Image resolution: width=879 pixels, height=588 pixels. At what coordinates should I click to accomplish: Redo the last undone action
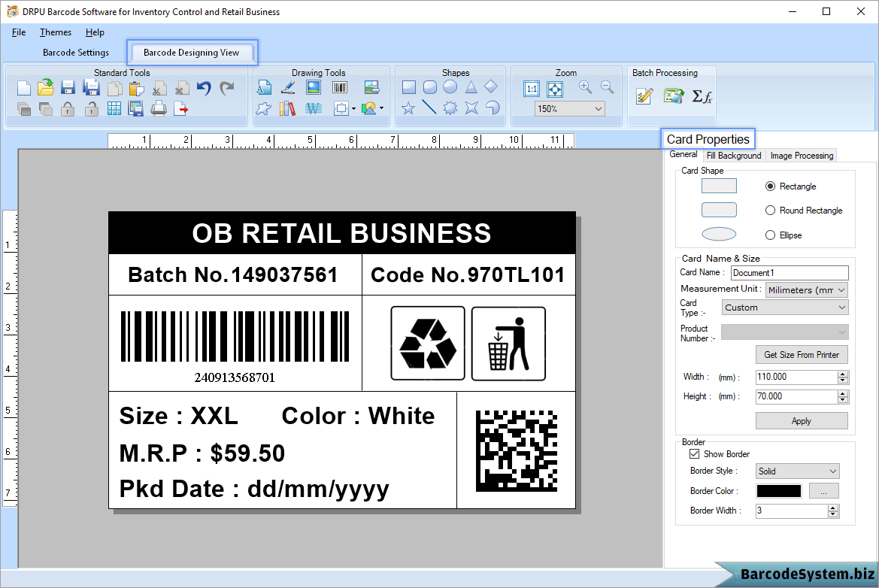click(226, 88)
